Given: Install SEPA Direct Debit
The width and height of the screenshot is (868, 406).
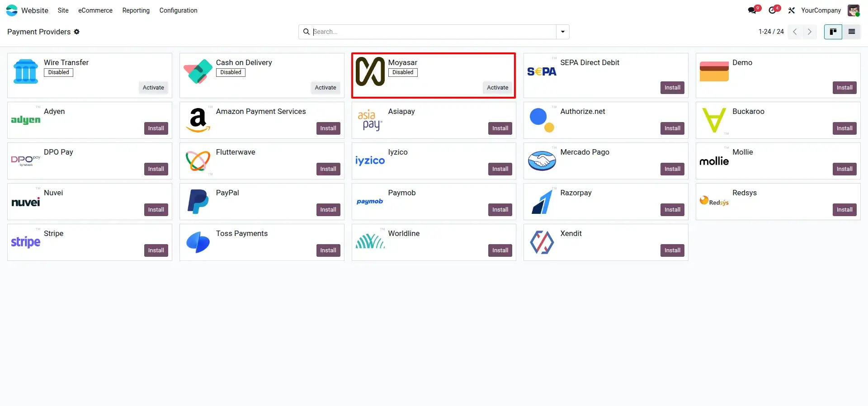Looking at the screenshot, I should (672, 88).
